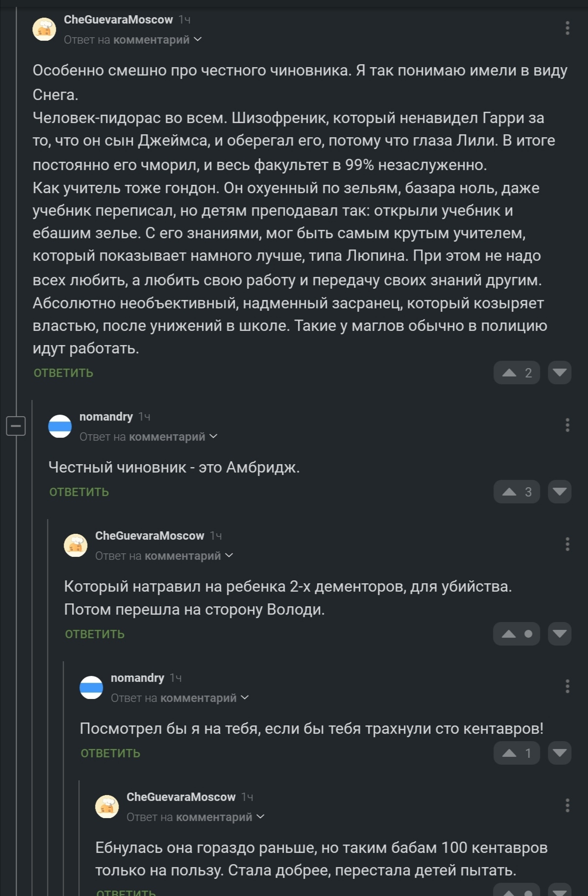Screen dimensions: 588x896
Task: Open three-dot menu on Амбридж comment
Action: click(567, 425)
